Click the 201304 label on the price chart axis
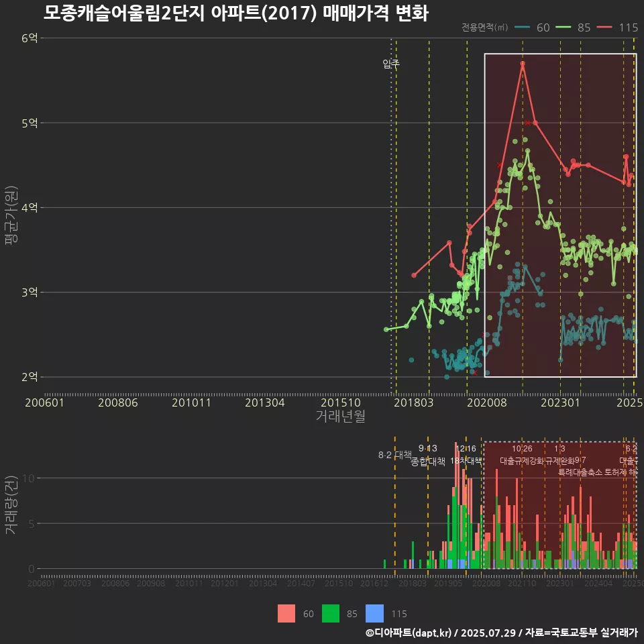The width and height of the screenshot is (644, 644). [265, 402]
